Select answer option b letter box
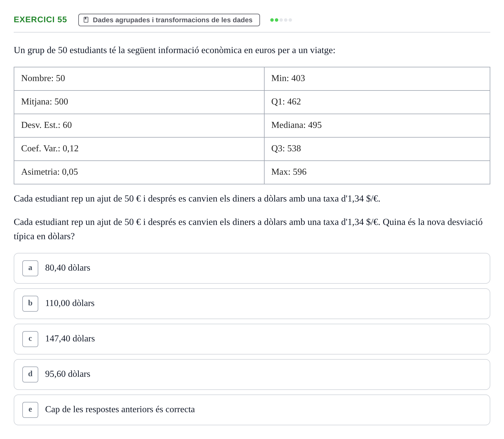This screenshot has height=439, width=504. click(x=30, y=304)
